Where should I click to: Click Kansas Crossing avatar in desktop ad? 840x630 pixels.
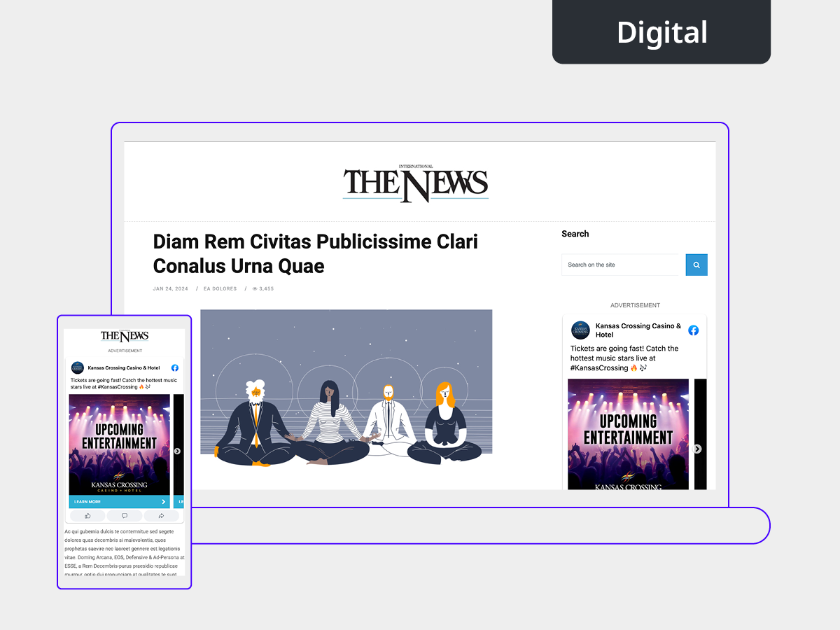point(580,330)
